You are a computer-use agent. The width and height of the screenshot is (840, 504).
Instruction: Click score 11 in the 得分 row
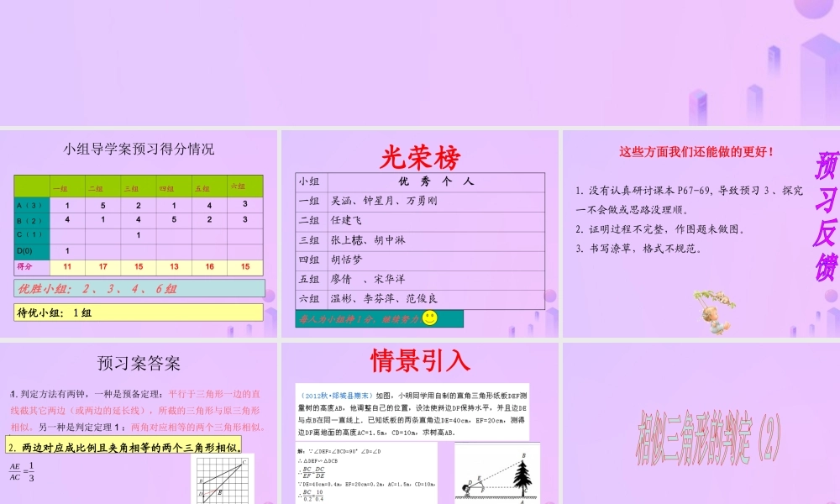tap(67, 267)
